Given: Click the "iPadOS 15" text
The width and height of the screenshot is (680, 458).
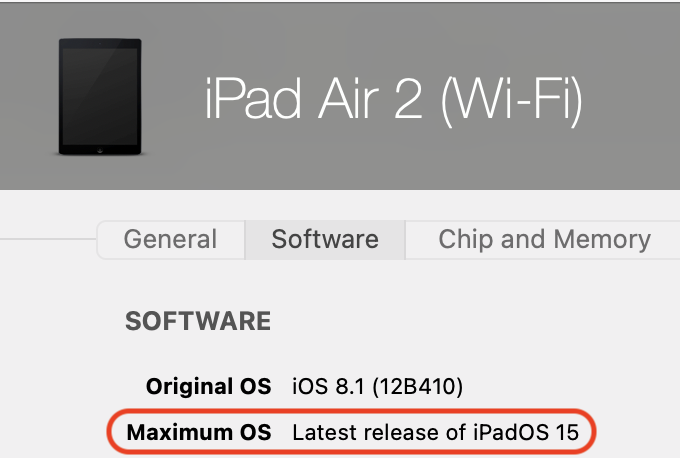Looking at the screenshot, I should [522, 433].
